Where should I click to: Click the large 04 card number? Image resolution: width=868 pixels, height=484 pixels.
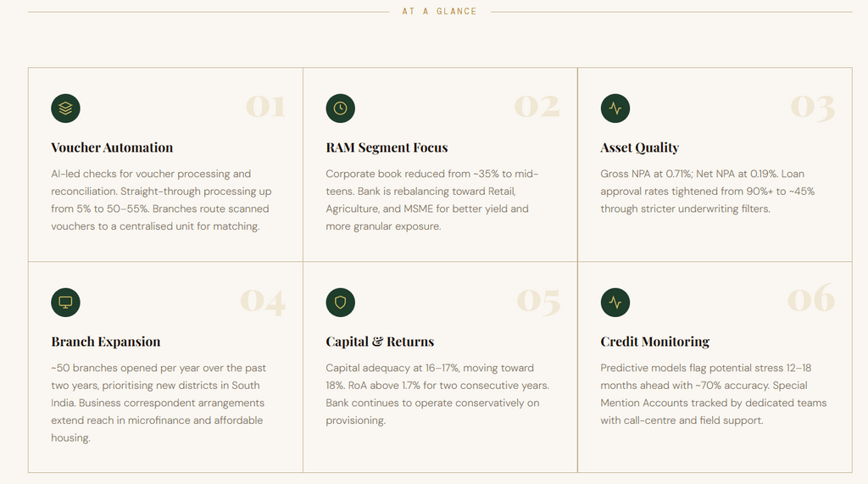tap(263, 301)
